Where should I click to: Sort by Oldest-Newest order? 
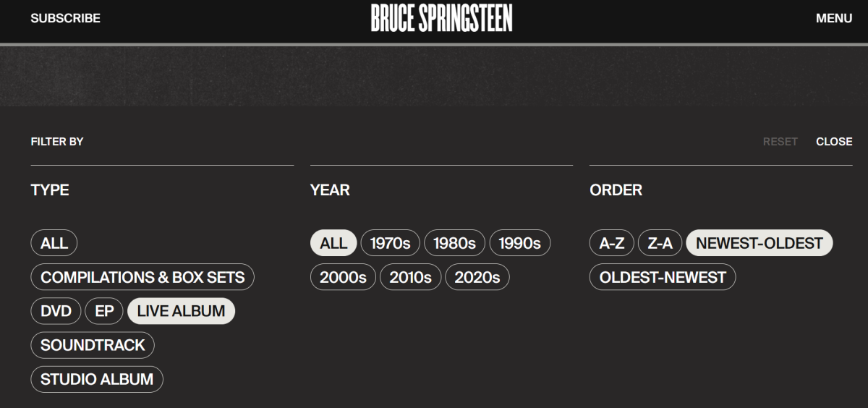tap(662, 277)
